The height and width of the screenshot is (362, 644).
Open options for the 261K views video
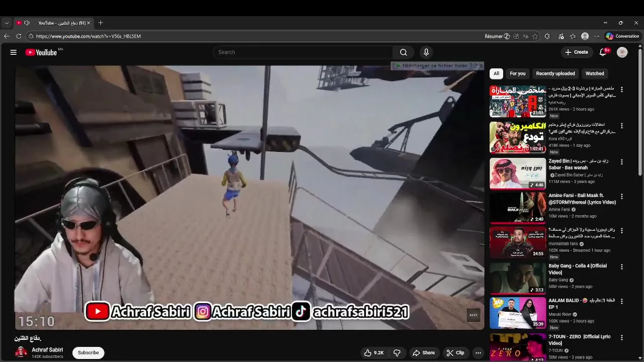coord(622,89)
